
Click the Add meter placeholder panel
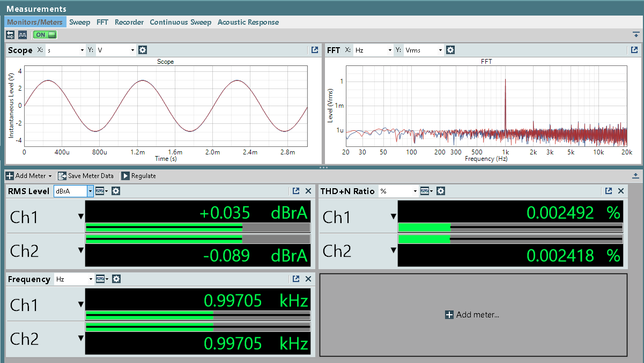click(473, 315)
